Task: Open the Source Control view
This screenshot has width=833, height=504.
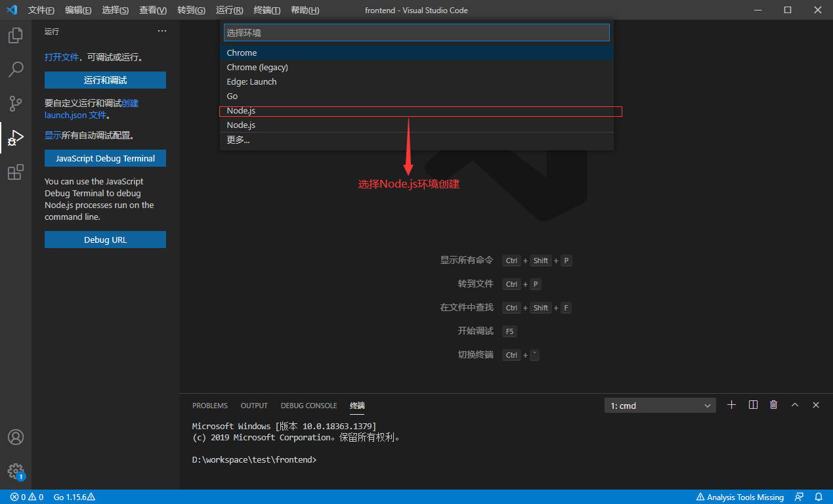Action: [x=16, y=104]
